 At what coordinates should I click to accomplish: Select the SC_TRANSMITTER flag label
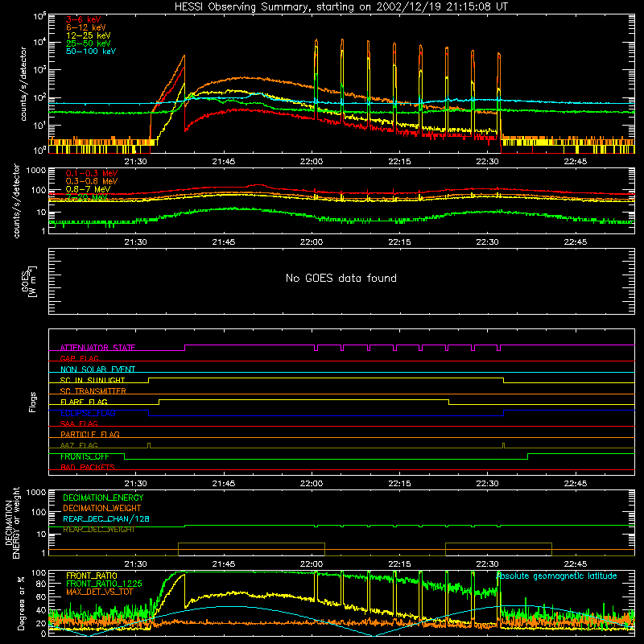[x=93, y=390]
